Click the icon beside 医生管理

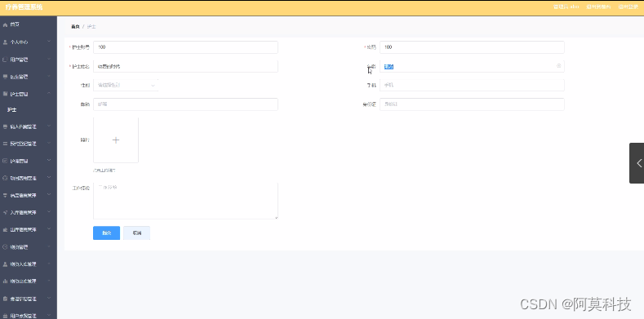tap(5, 77)
